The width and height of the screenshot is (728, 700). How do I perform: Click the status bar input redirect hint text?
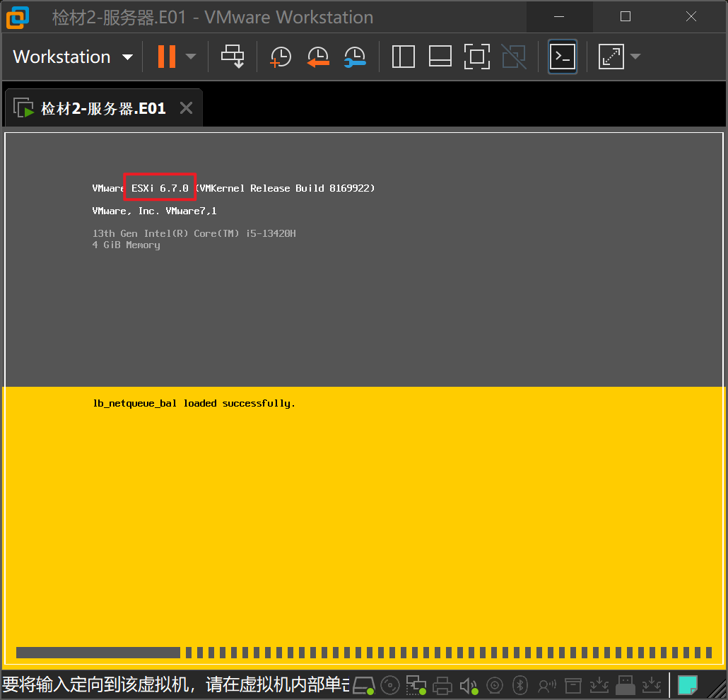point(175,685)
